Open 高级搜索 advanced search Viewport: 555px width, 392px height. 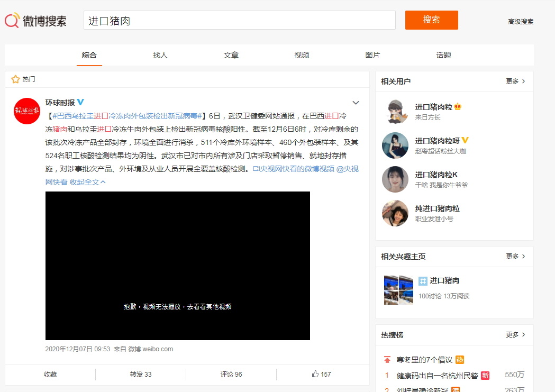tap(521, 22)
